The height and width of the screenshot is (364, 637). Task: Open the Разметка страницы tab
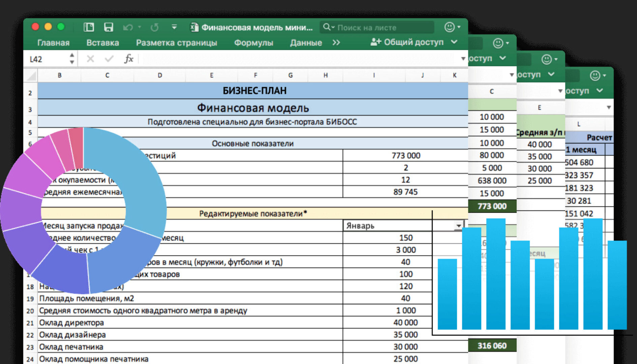click(176, 43)
